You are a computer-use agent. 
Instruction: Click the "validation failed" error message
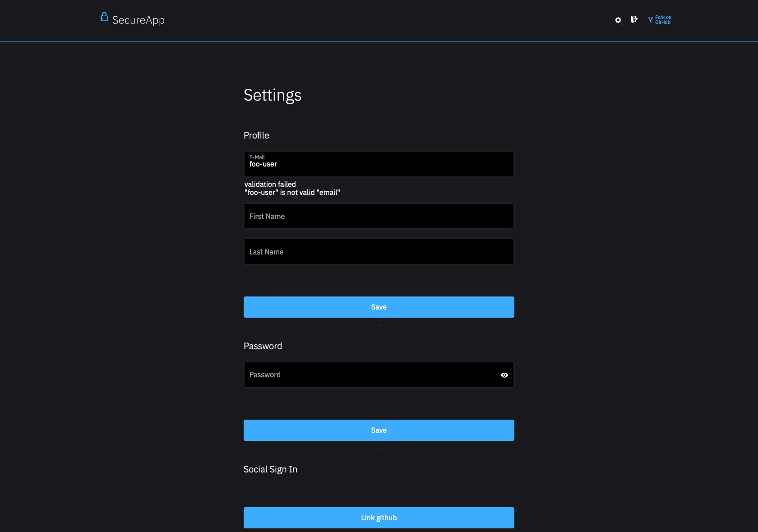[270, 184]
